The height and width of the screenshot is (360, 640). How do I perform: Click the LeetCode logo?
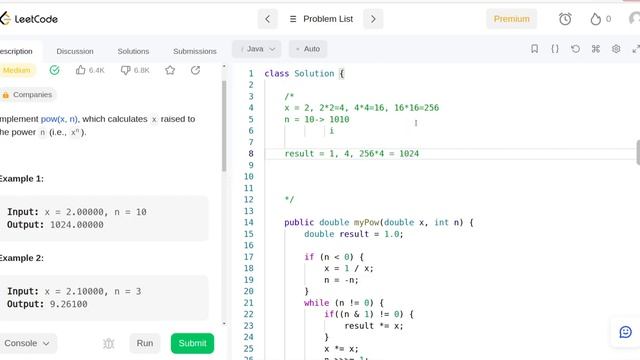(x=29, y=19)
